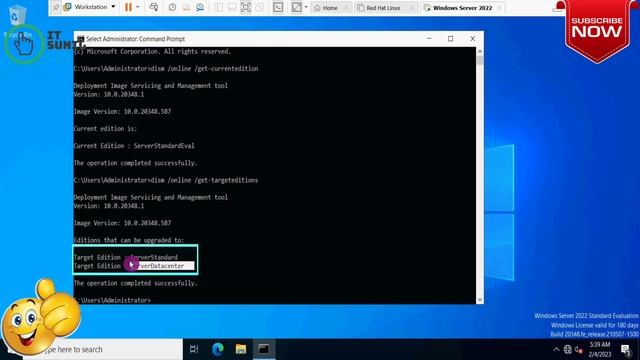Screen dimensions: 640x360
Task: Launch Microsoft Edge from the taskbar
Action: tap(218, 349)
